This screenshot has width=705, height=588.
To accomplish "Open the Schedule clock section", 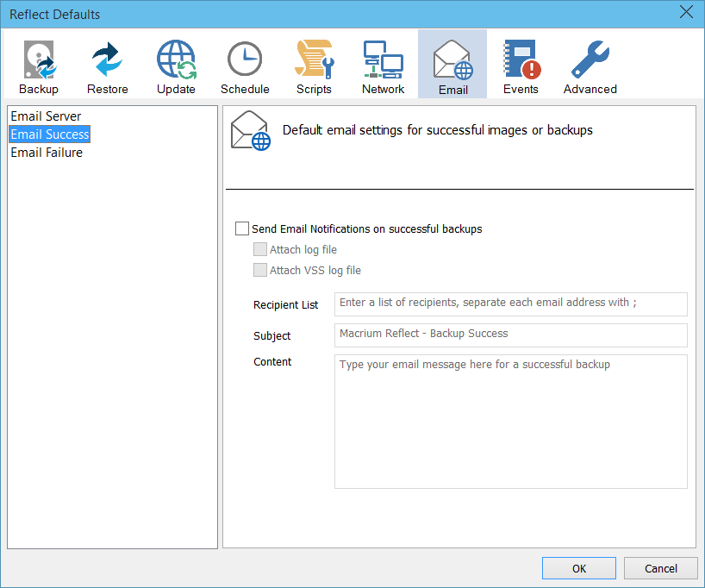I will click(245, 66).
